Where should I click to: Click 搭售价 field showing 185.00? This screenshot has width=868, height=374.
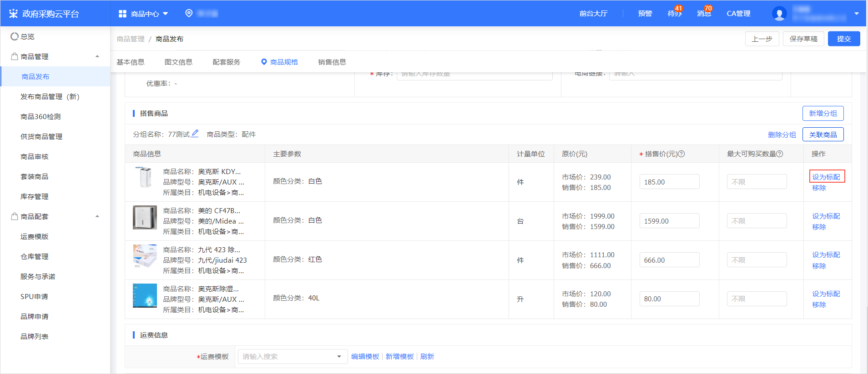tap(669, 182)
